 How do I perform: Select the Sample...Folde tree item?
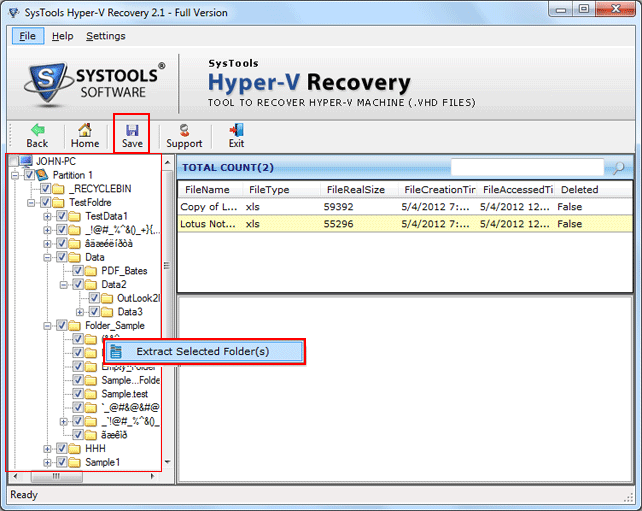click(x=131, y=380)
